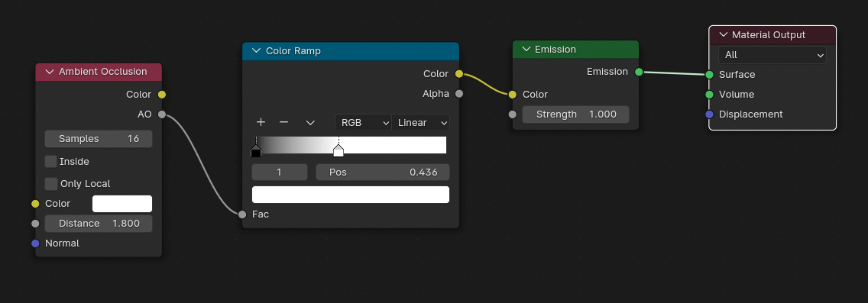The image size is (868, 303).
Task: Enable the Inside checkbox
Action: tap(51, 162)
